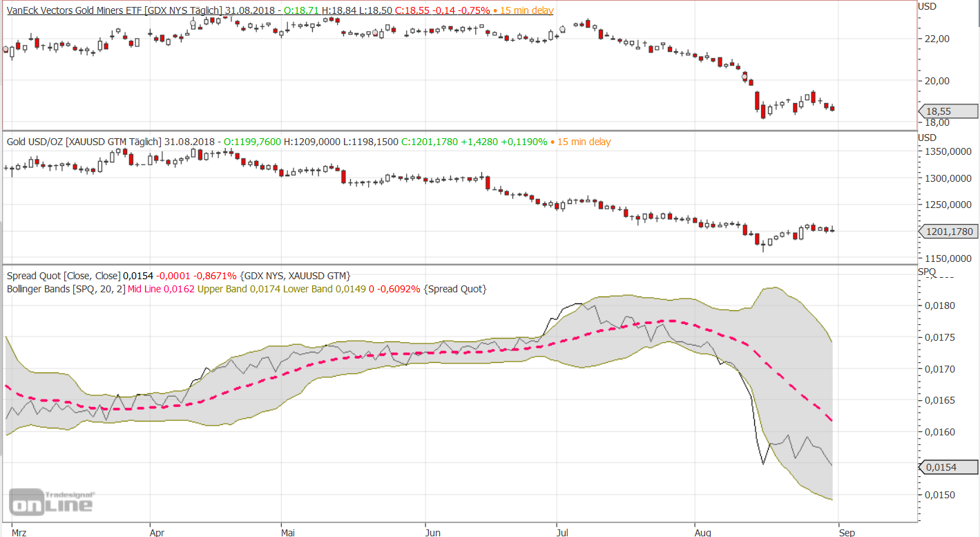
Task: Click the '[XAUUSD GTM Täglich]' symbol label
Action: 114,142
